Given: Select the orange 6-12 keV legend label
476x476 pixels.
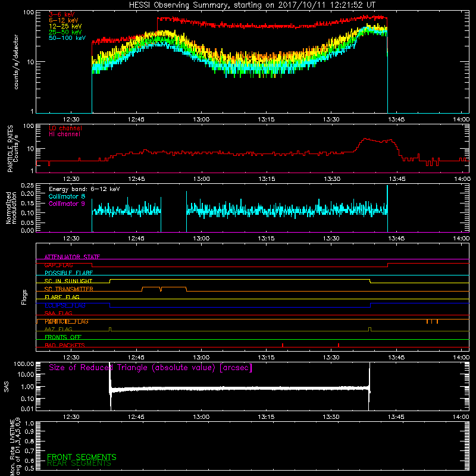Looking at the screenshot, I should [x=64, y=20].
